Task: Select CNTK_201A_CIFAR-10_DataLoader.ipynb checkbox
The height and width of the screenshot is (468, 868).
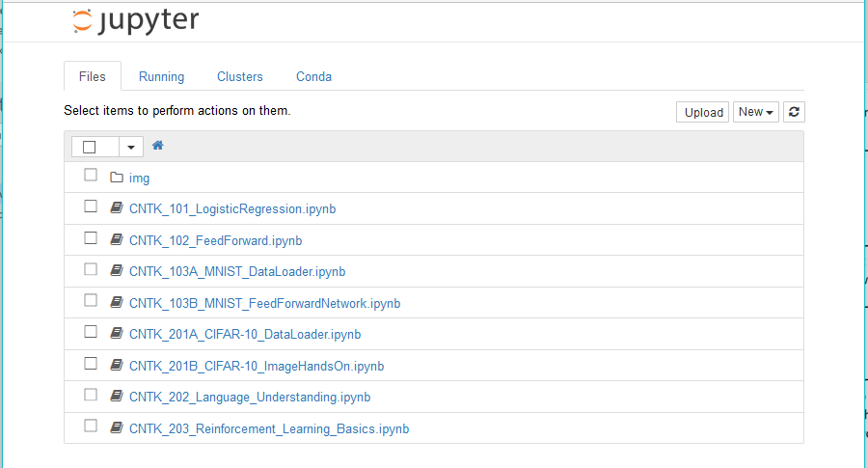Action: (x=91, y=332)
